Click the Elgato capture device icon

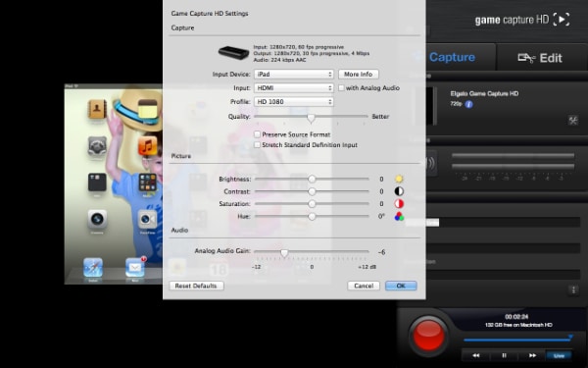pyautogui.click(x=233, y=52)
